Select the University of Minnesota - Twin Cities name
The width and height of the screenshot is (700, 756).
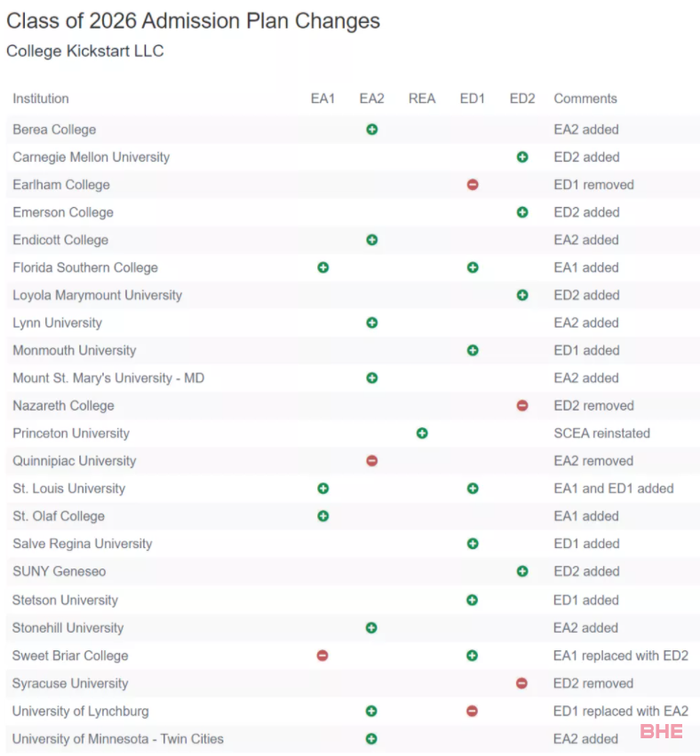[118, 738]
